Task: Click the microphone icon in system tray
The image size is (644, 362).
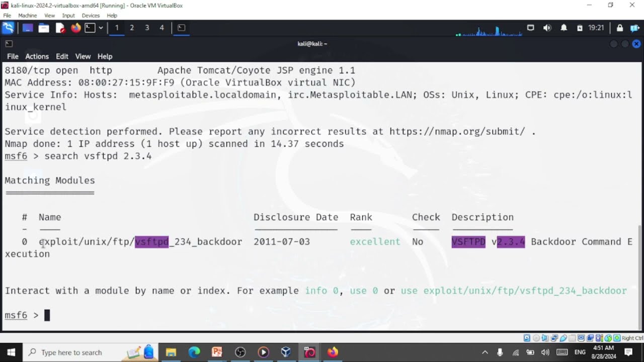Action: click(500, 352)
